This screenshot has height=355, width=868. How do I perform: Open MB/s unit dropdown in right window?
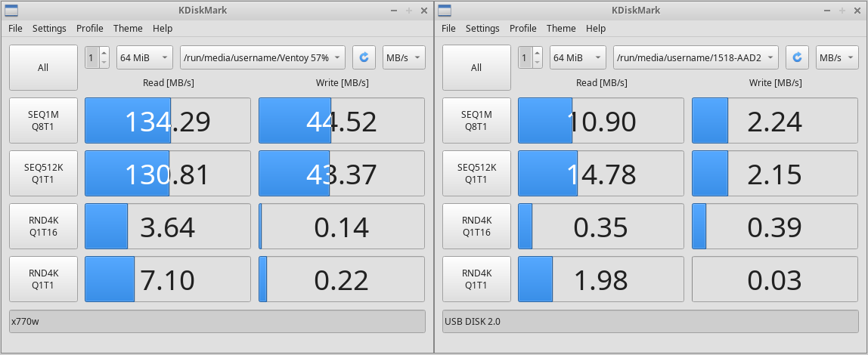[838, 57]
